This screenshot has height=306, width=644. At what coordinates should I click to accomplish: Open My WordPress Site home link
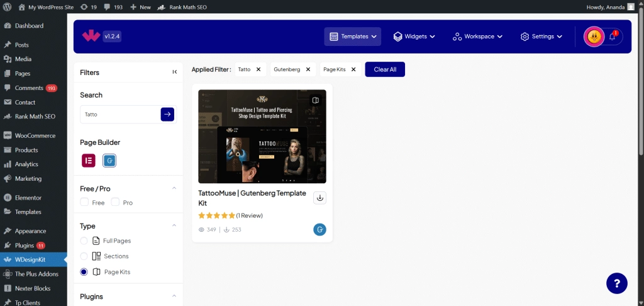tap(46, 7)
